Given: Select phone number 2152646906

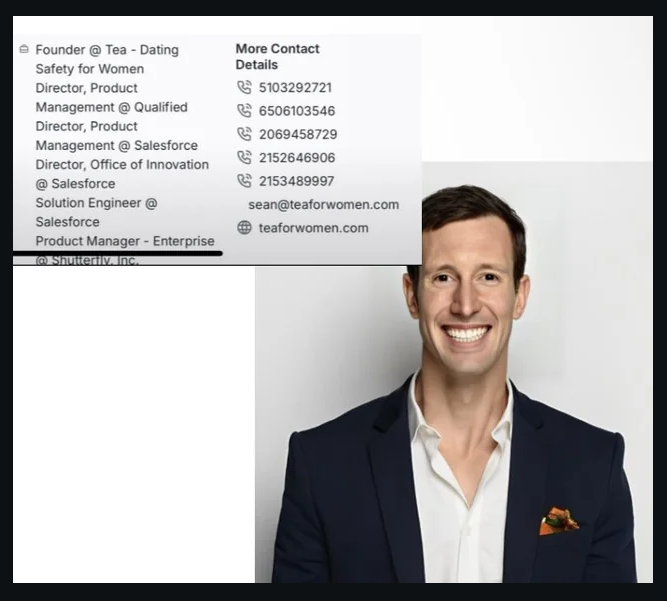Looking at the screenshot, I should tap(297, 158).
